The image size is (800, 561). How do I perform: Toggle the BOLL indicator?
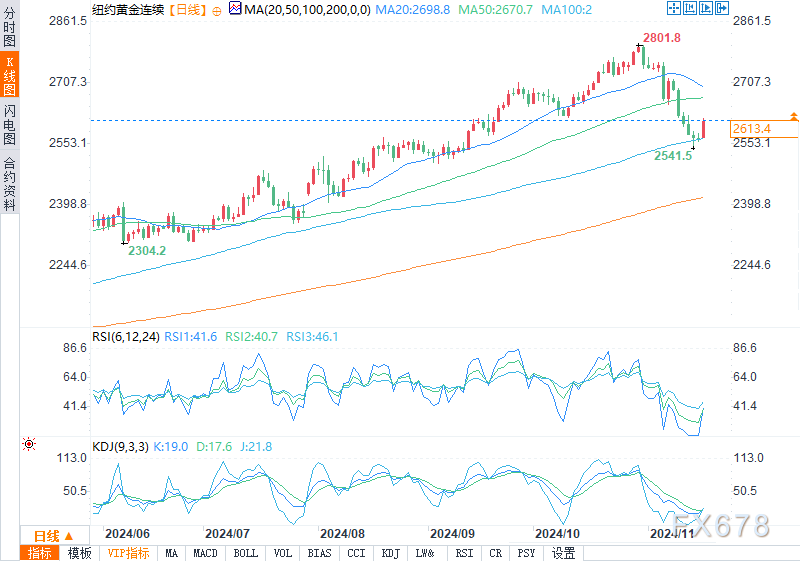245,553
